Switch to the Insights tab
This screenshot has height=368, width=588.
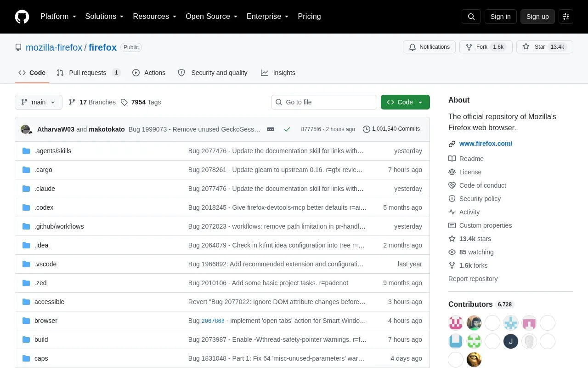tap(278, 73)
